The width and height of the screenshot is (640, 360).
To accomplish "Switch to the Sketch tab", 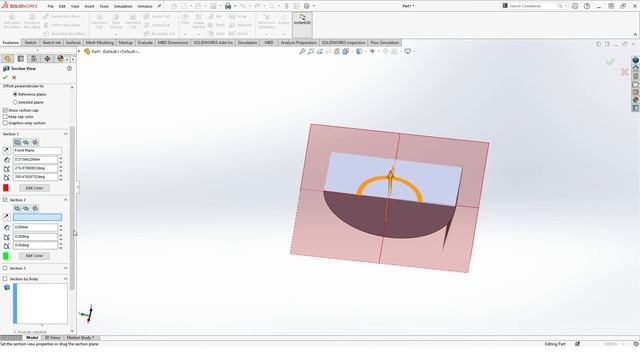I will pos(30,43).
